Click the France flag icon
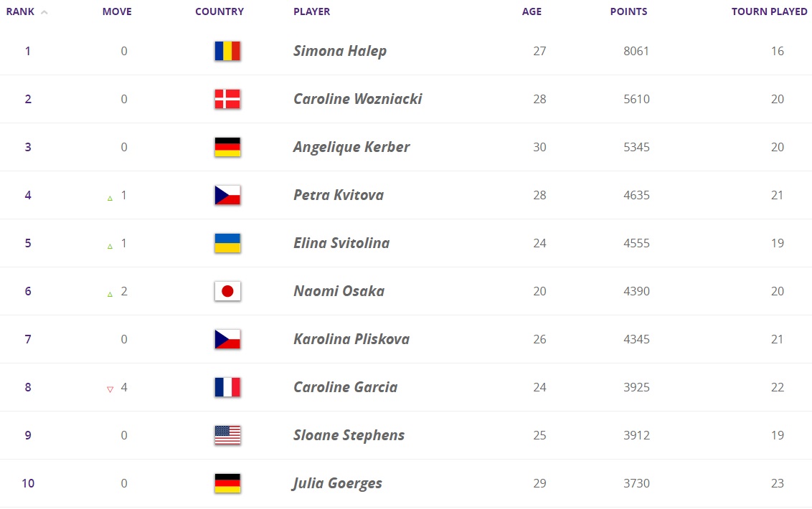This screenshot has height=509, width=812. [x=227, y=387]
